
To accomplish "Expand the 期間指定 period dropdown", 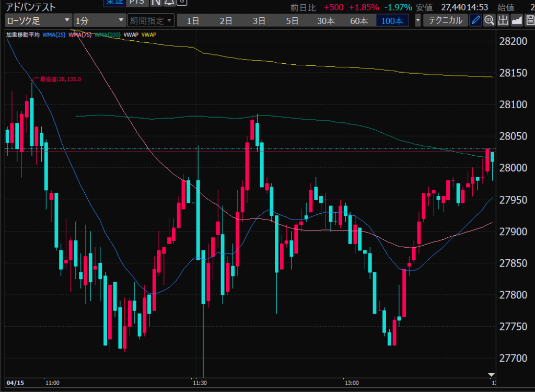I will tap(151, 21).
